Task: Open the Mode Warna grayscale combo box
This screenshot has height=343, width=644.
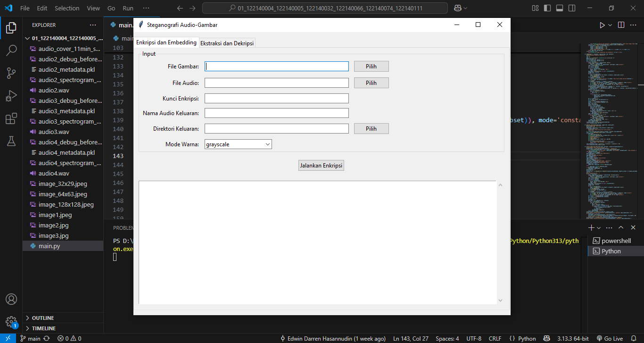Action: click(238, 144)
